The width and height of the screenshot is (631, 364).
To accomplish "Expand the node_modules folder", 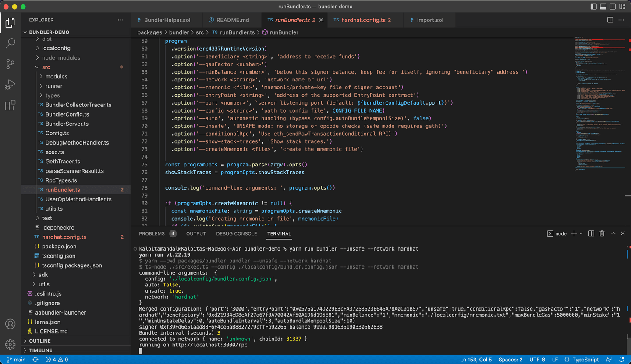I will click(x=76, y=58).
